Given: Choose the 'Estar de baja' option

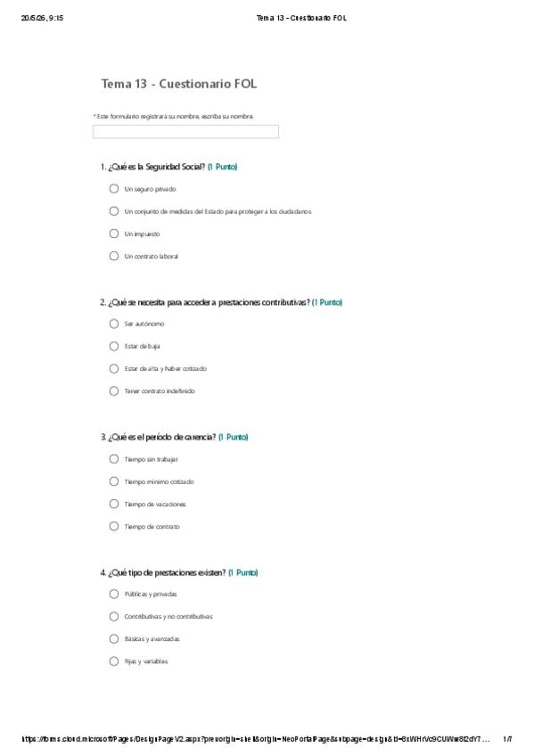Looking at the screenshot, I should click(x=114, y=346).
